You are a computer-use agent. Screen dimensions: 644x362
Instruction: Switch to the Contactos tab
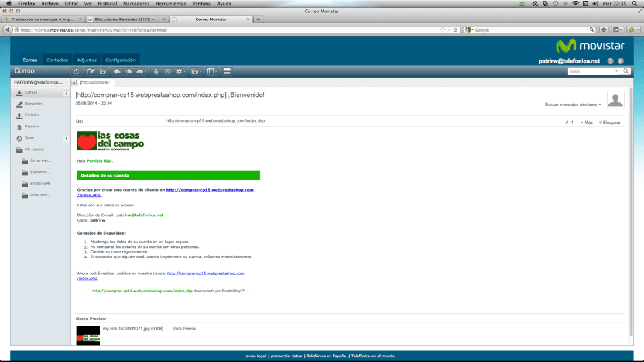[x=57, y=60]
